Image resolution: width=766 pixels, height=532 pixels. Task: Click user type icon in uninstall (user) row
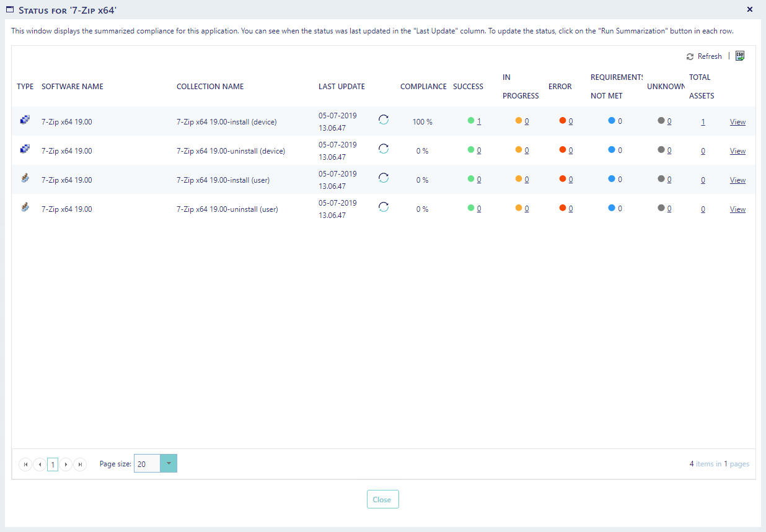point(25,208)
